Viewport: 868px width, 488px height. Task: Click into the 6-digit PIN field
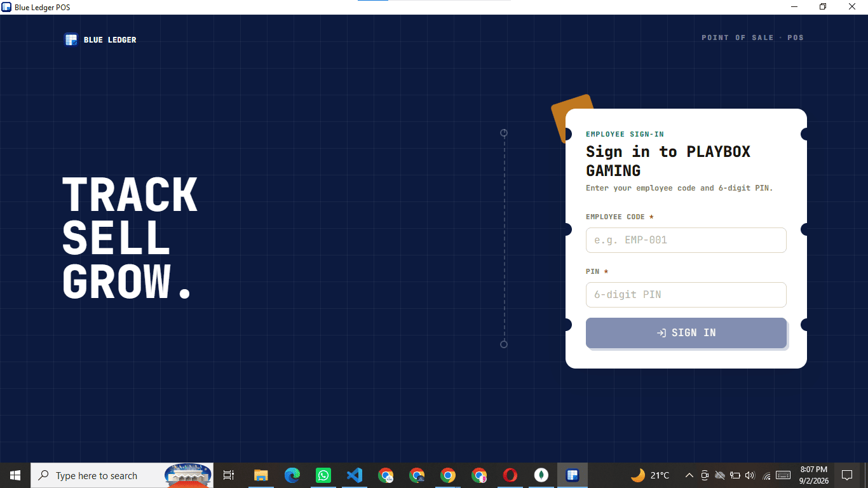686,295
